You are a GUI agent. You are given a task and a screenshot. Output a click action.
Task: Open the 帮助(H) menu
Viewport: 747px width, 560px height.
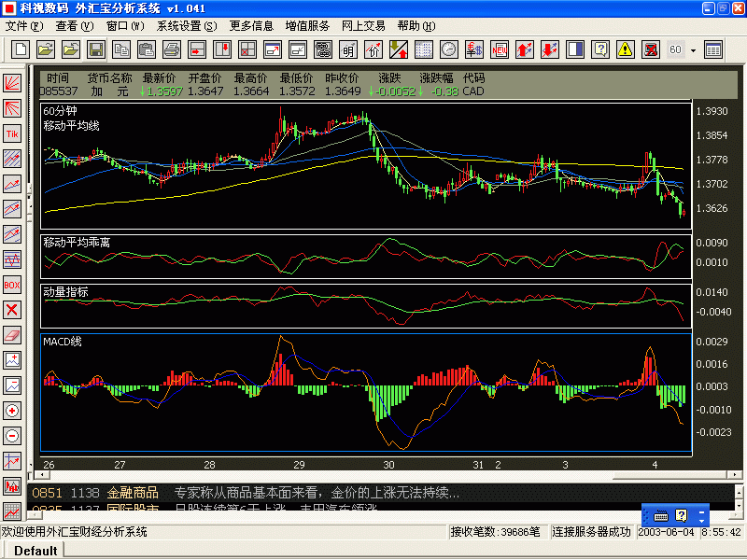pos(416,26)
